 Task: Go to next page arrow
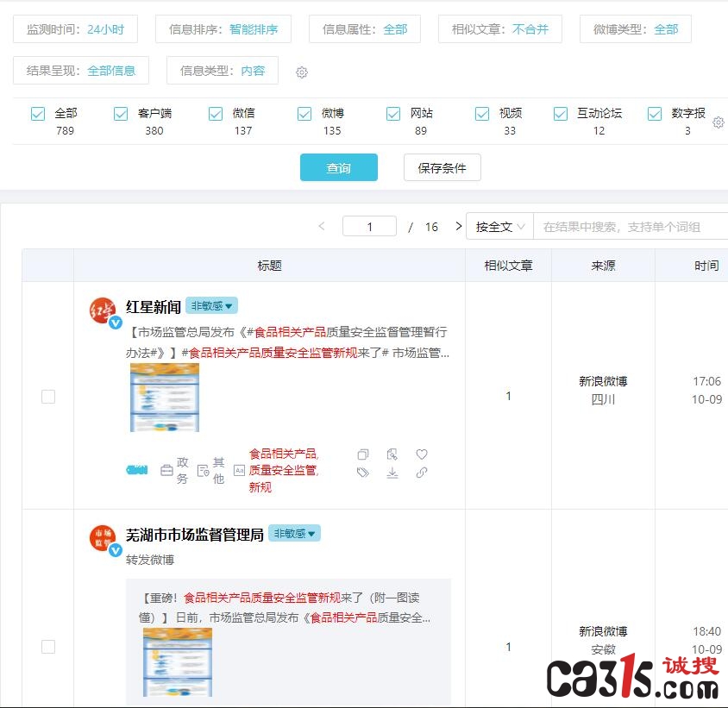click(x=459, y=226)
